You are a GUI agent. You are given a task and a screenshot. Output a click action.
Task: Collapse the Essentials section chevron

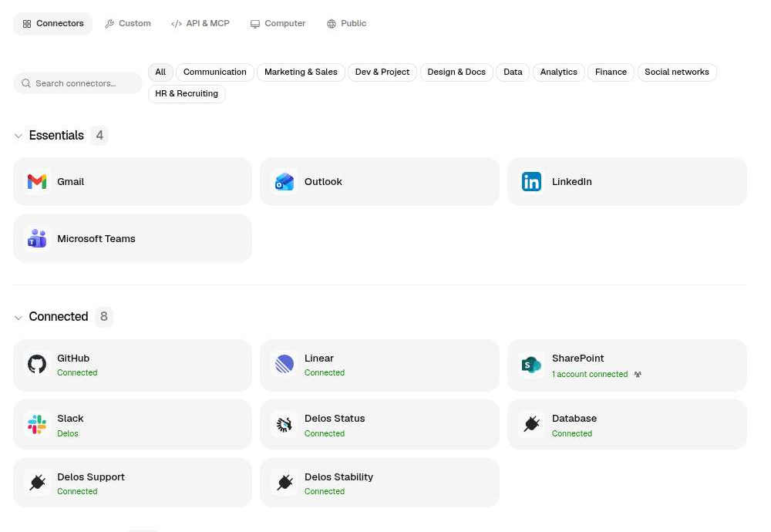[19, 136]
